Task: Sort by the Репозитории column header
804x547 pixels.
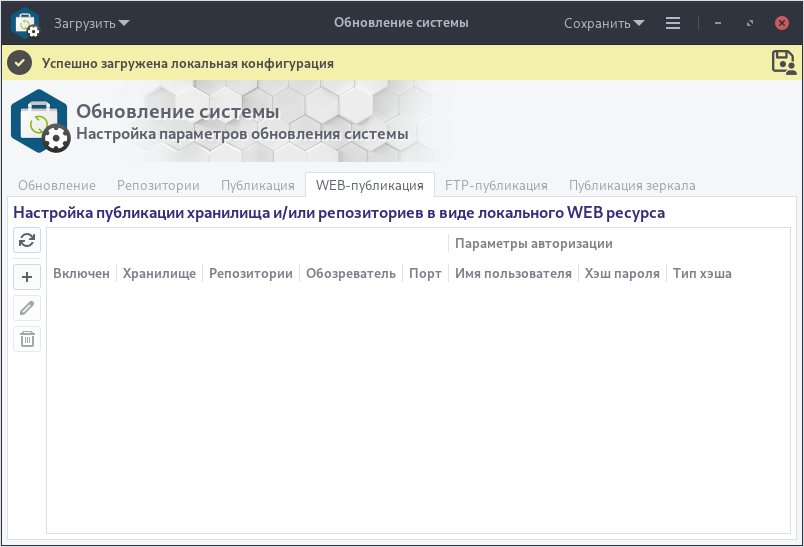Action: [251, 273]
